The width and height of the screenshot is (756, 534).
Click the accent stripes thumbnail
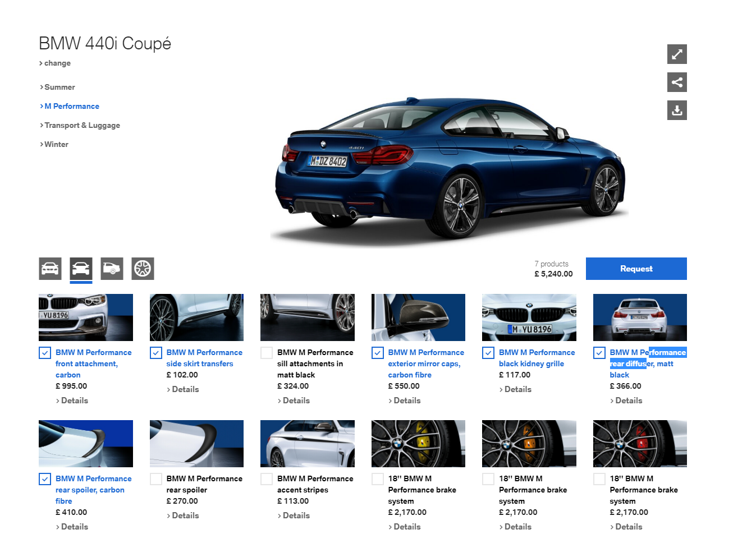(308, 444)
